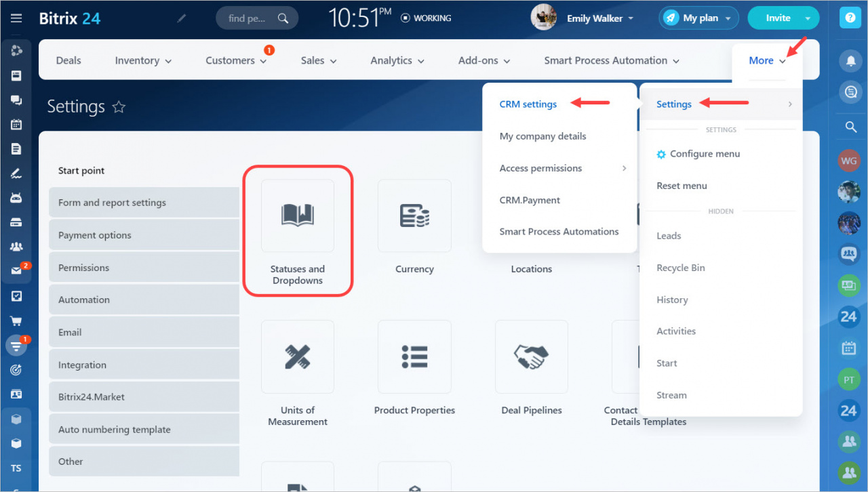The height and width of the screenshot is (492, 868).
Task: Click the WORKING status button
Action: [x=426, y=18]
